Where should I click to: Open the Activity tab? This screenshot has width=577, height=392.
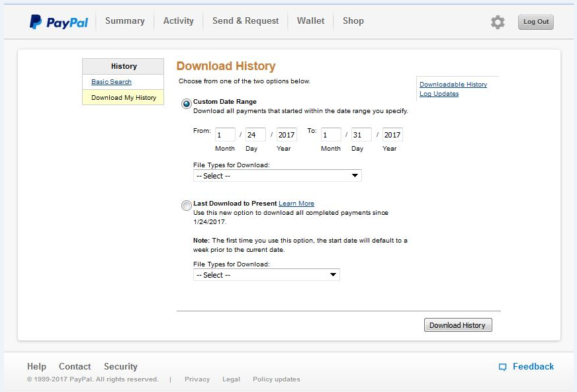click(179, 21)
